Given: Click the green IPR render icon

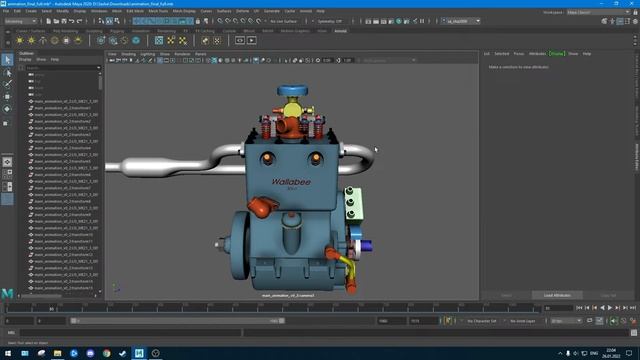Looking at the screenshot, I should (399, 21).
